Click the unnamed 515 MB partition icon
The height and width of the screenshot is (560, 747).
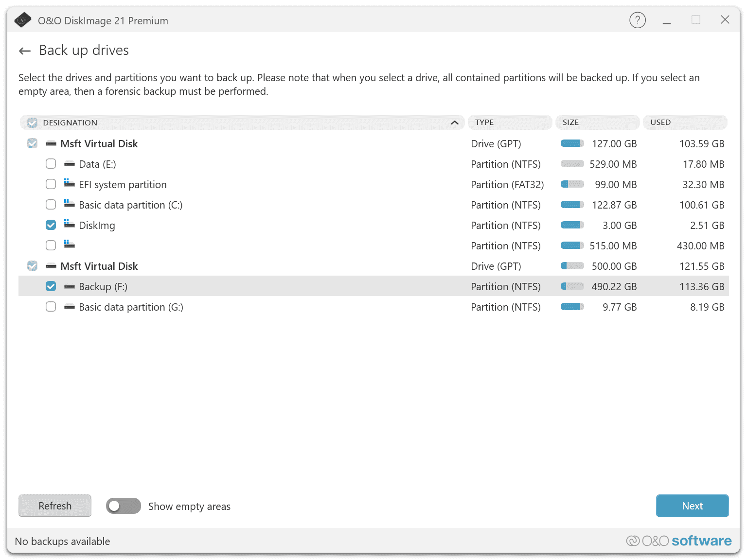click(70, 245)
